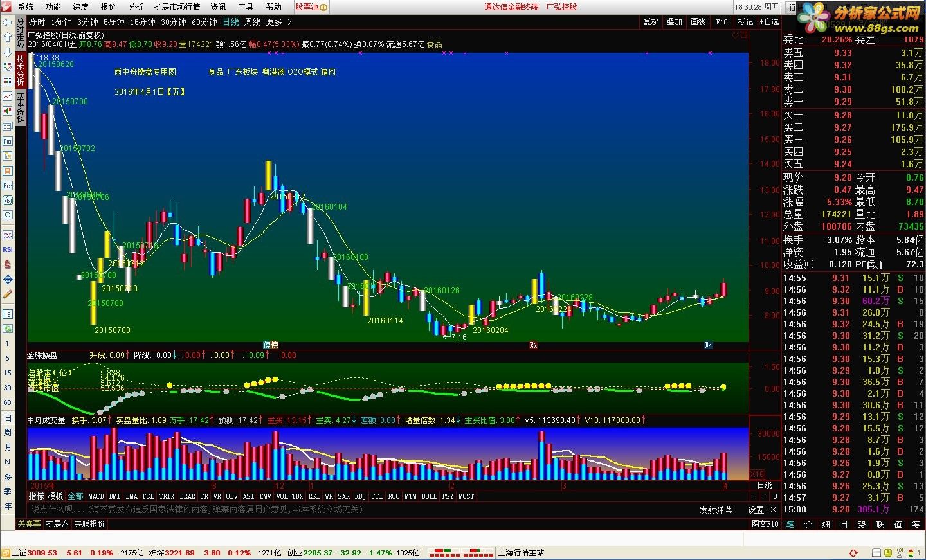Select the 技术分析 vertical tab
Viewport: 926px width, 560px height.
21,71
